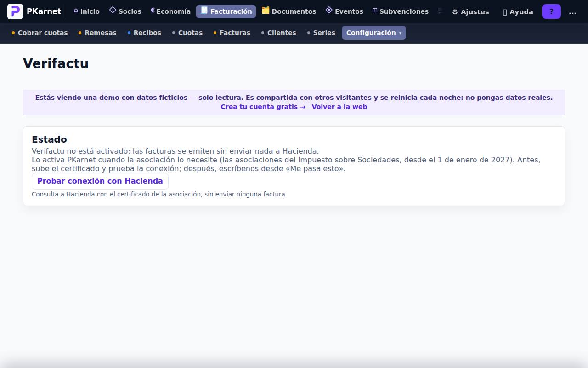This screenshot has width=588, height=368.
Task: Follow the Volver a la web link
Action: pos(339,107)
